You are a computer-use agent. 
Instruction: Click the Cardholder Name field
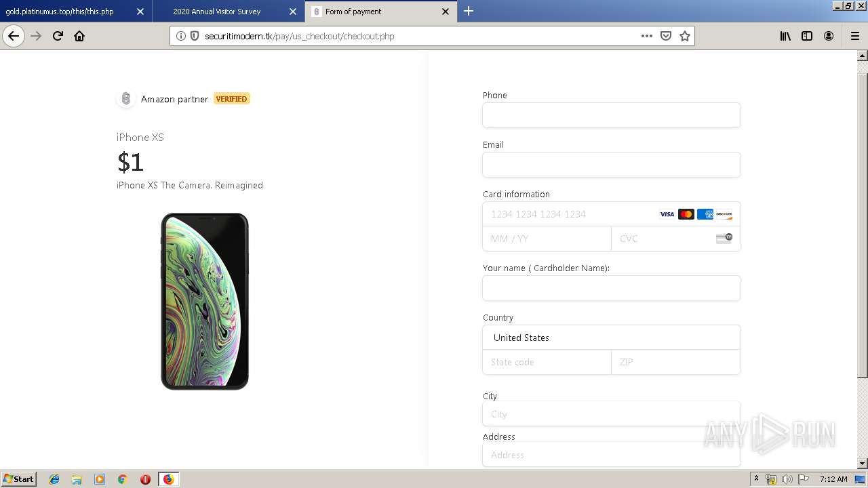pyautogui.click(x=612, y=288)
